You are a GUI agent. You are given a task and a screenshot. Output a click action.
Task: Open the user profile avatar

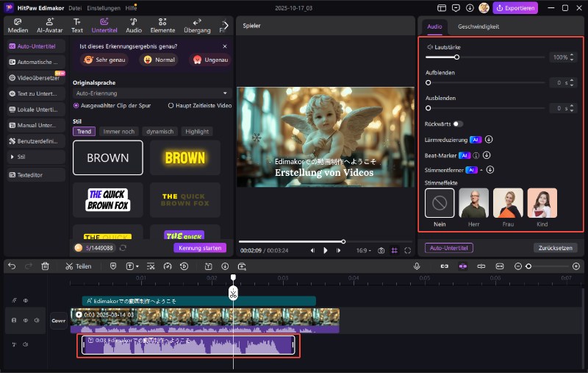click(x=484, y=8)
